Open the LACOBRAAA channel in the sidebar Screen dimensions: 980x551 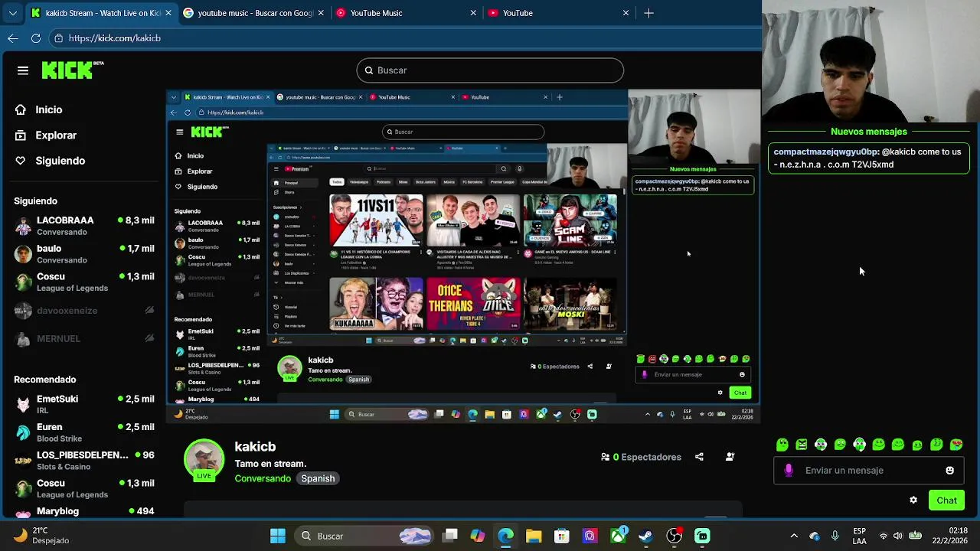pos(84,226)
